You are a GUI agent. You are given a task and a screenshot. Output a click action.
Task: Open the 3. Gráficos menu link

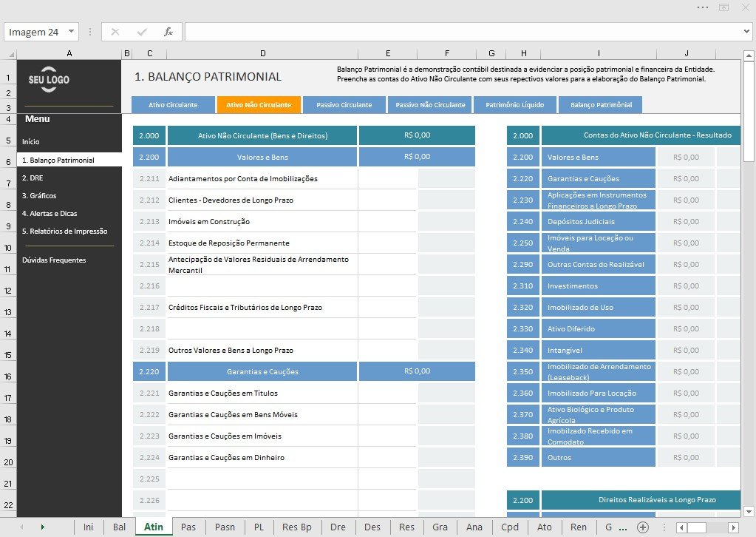(x=39, y=195)
